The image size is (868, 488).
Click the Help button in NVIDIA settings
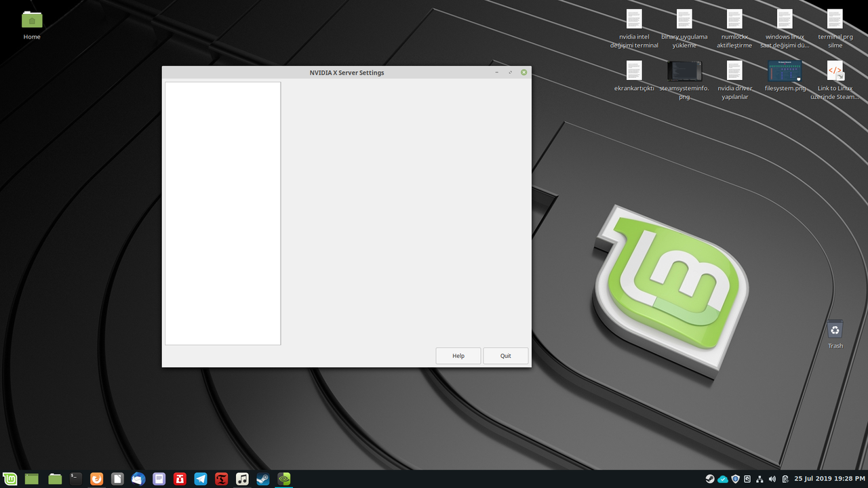click(x=458, y=356)
